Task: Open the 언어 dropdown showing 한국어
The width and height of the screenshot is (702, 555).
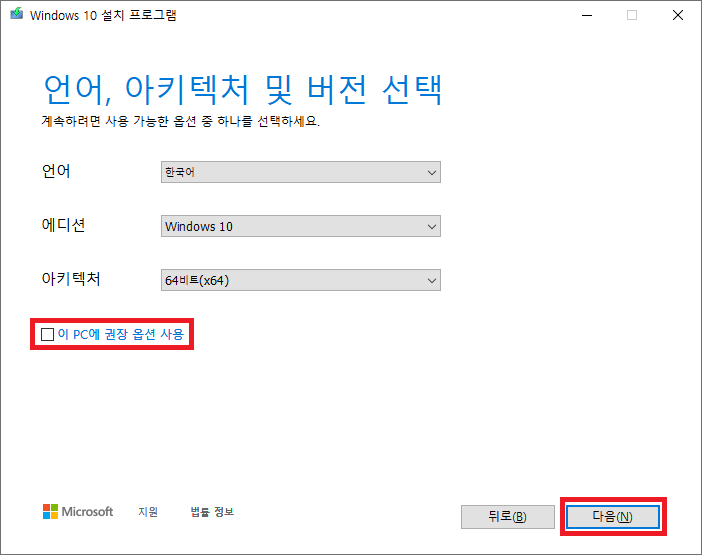Action: pos(301,172)
